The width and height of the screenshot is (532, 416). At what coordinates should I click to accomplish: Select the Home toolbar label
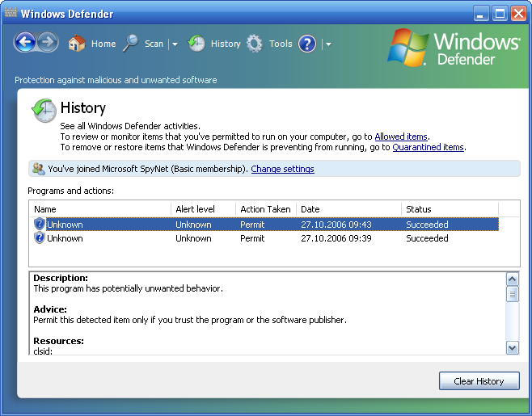point(103,44)
